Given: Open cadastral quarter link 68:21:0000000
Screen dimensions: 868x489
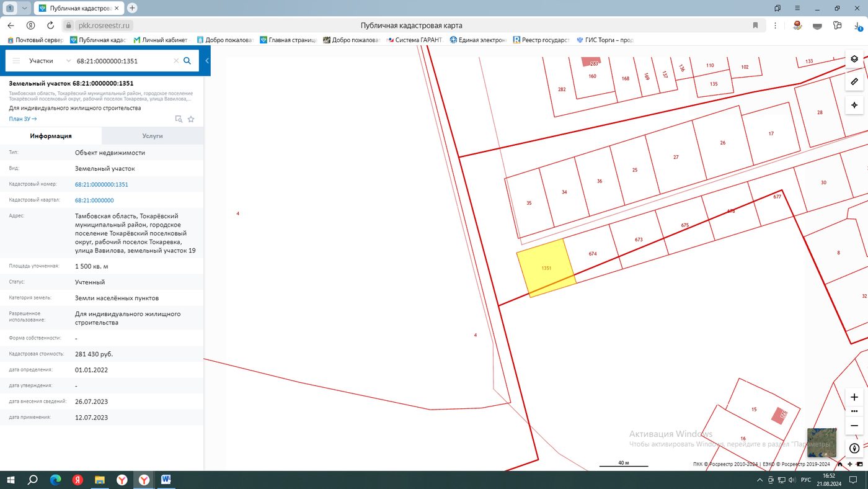Looking at the screenshot, I should point(94,200).
